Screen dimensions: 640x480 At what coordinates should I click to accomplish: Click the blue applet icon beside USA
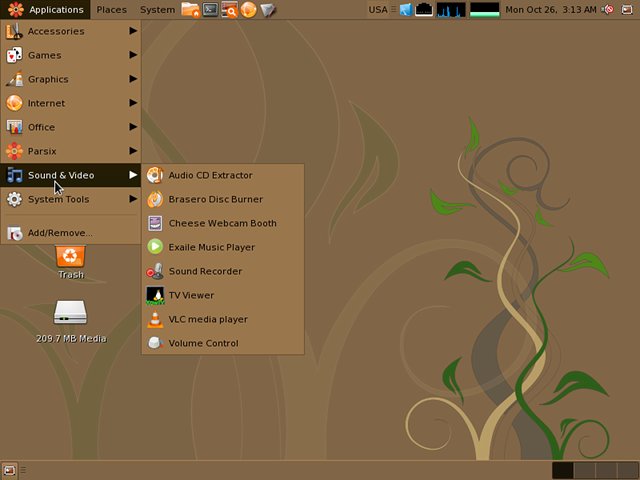[406, 9]
